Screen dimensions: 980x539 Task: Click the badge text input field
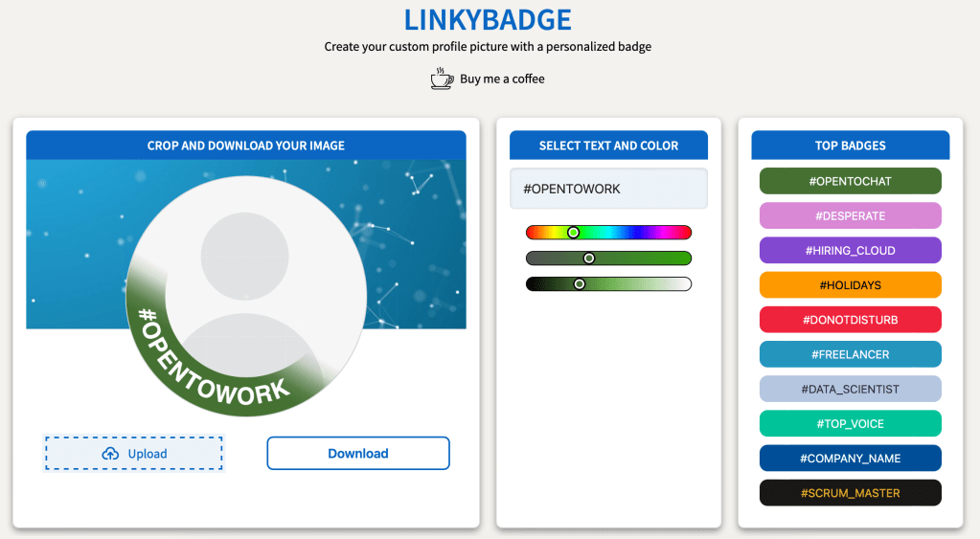click(608, 189)
